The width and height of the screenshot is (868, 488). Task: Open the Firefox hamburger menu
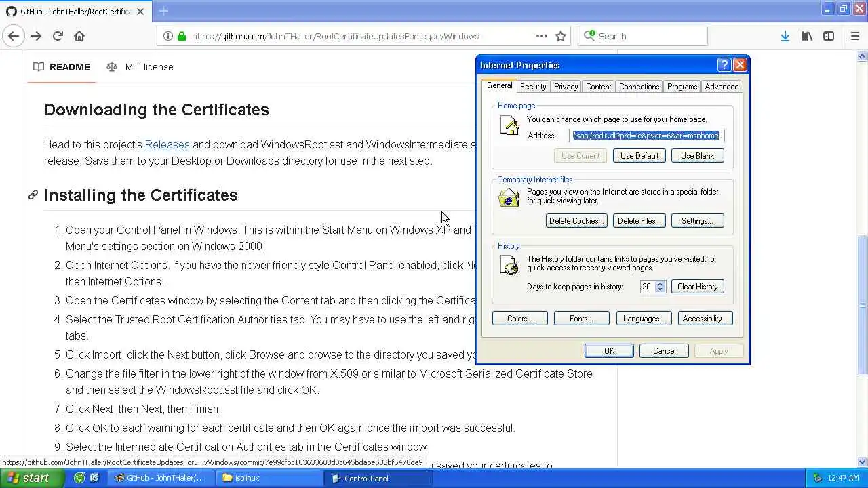click(x=855, y=36)
